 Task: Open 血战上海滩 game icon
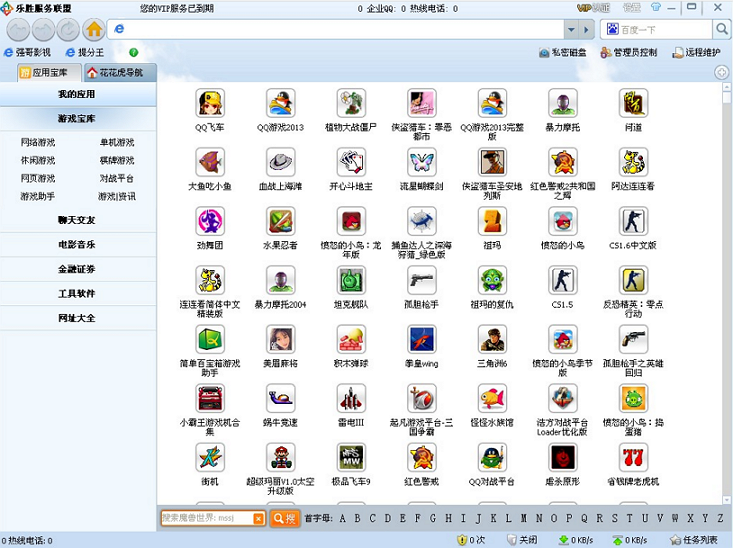(280, 162)
